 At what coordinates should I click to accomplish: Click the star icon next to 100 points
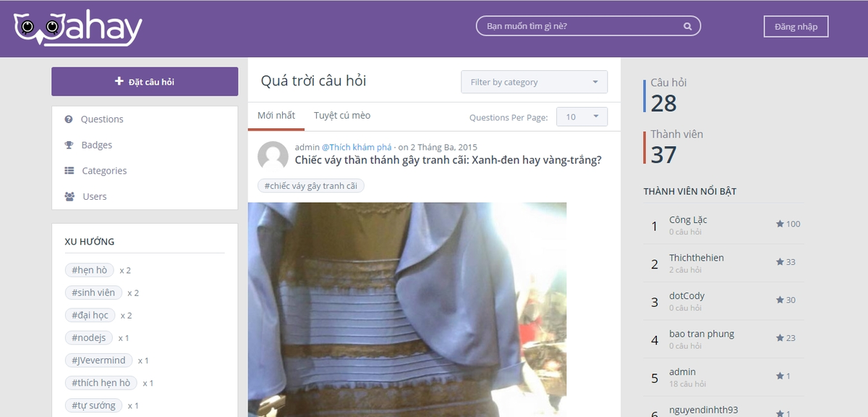pyautogui.click(x=780, y=224)
